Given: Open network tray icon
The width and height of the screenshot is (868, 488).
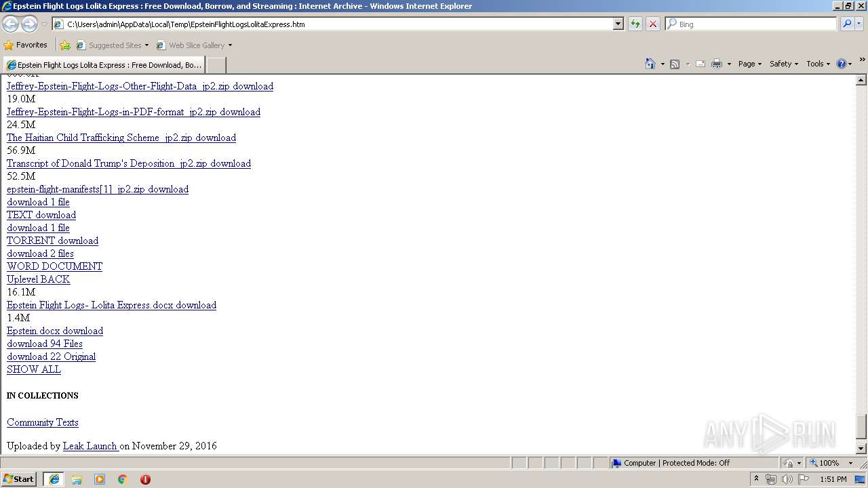Looking at the screenshot, I should (771, 479).
